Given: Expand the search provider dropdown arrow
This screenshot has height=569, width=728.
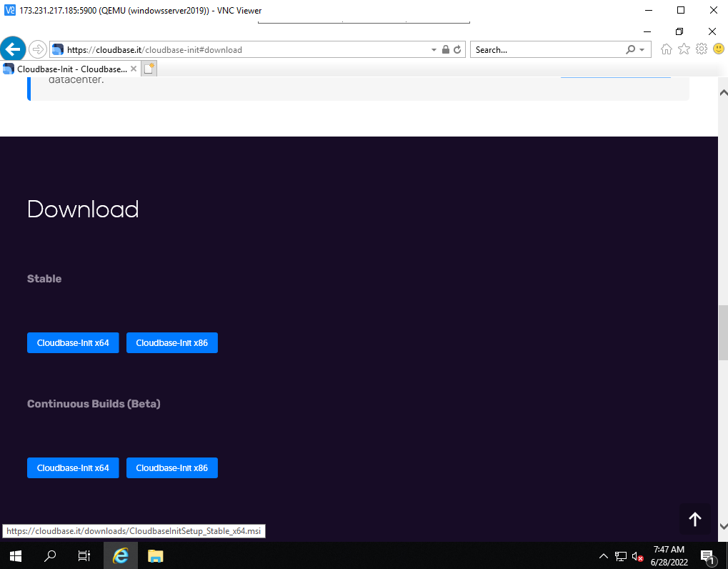Looking at the screenshot, I should pos(642,50).
